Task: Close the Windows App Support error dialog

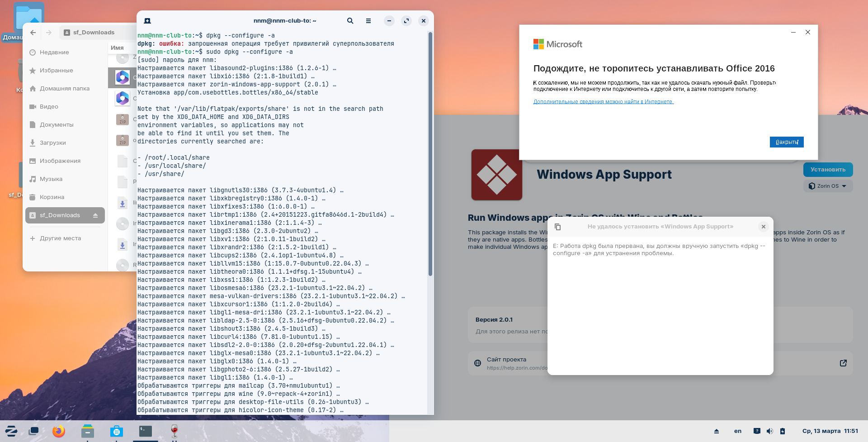Action: [764, 227]
